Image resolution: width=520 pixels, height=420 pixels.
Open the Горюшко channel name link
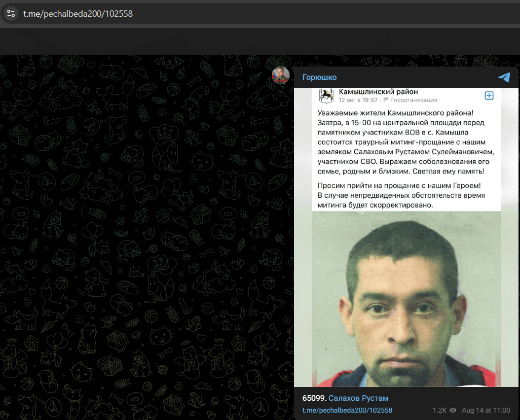[319, 77]
